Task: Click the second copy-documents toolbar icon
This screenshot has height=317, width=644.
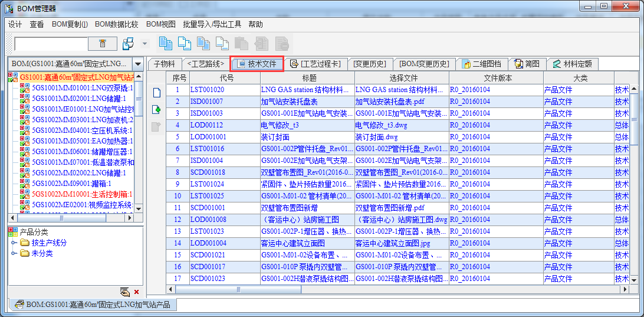Action: 185,43
